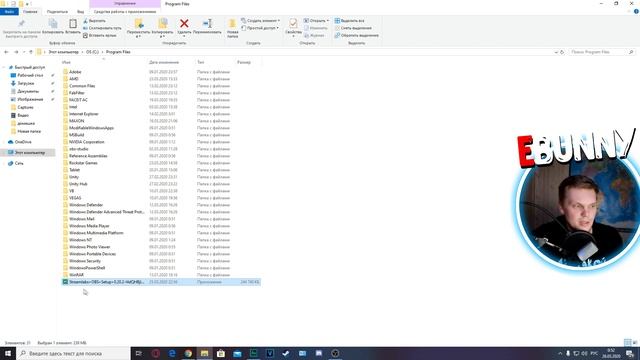This screenshot has width=640, height=360.
Task: Switch to details view toggle in status bar
Action: pyautogui.click(x=627, y=342)
